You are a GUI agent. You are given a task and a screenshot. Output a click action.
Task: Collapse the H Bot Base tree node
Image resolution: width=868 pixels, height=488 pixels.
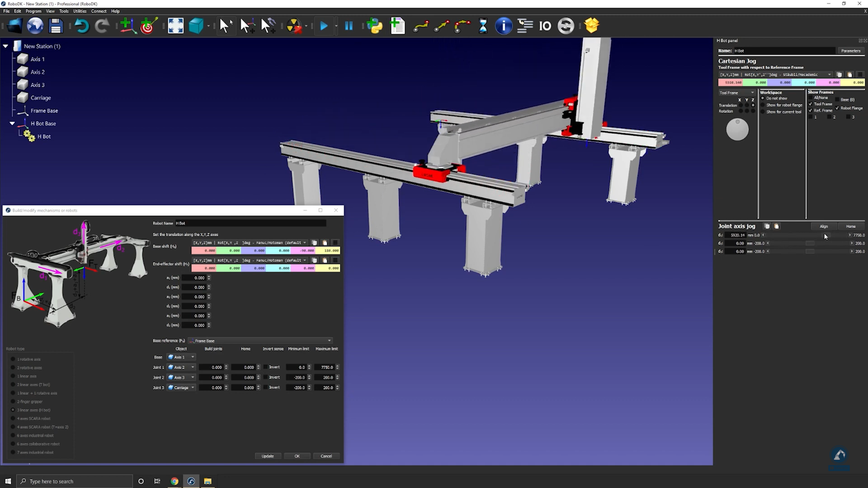point(12,123)
